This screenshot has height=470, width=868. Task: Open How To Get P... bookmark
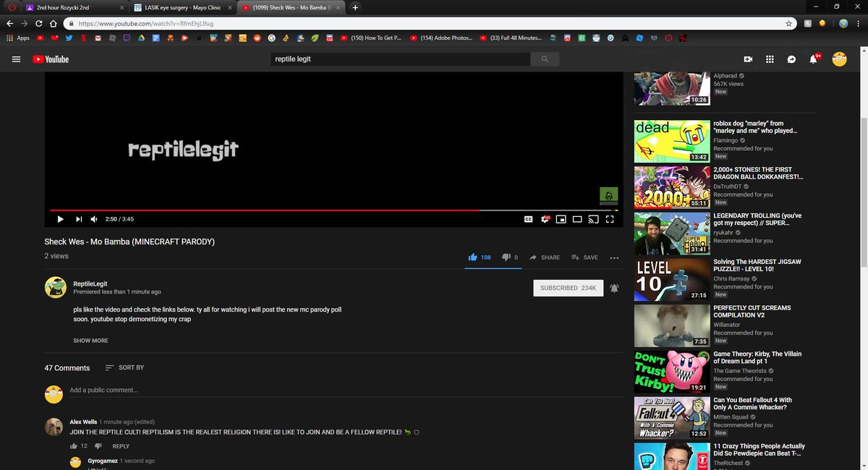click(370, 38)
